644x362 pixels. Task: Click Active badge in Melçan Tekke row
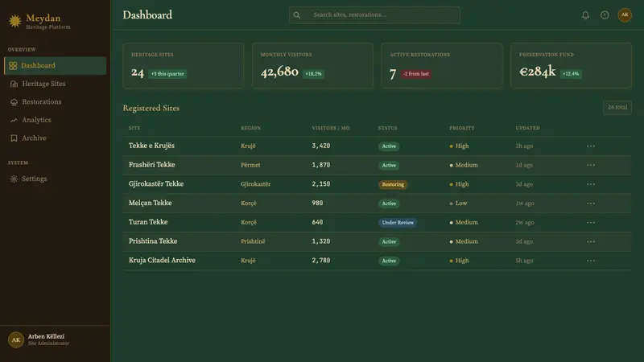[389, 204]
